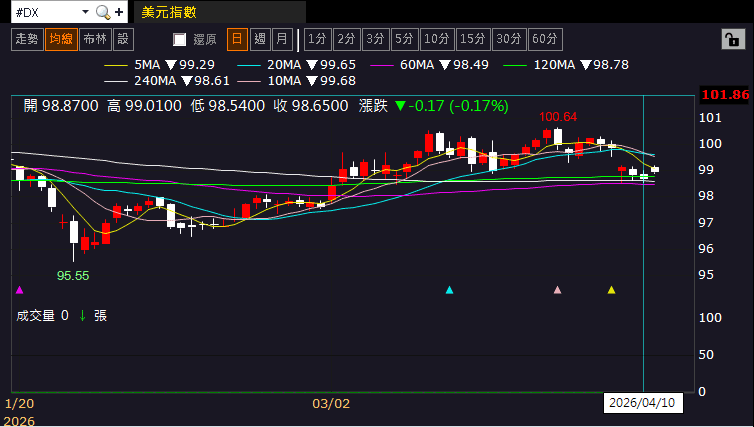Switch to 60分 interval

[x=545, y=39]
